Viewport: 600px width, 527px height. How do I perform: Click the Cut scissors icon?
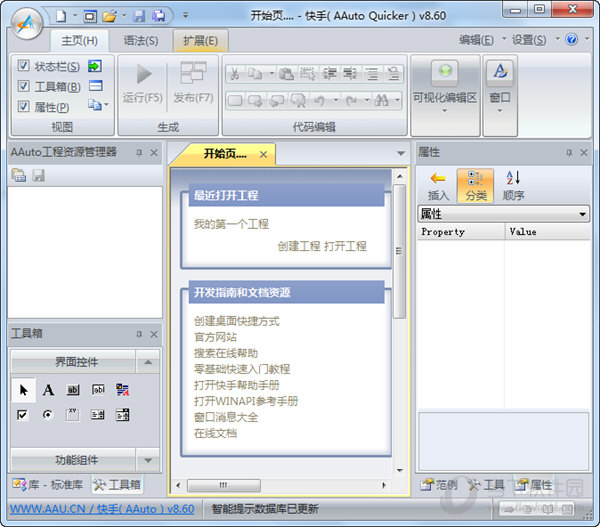[235, 73]
